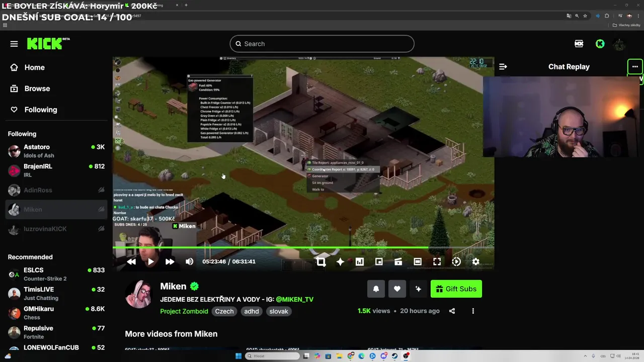Toggle theater mode in player
The width and height of the screenshot is (644, 362).
pos(418,261)
